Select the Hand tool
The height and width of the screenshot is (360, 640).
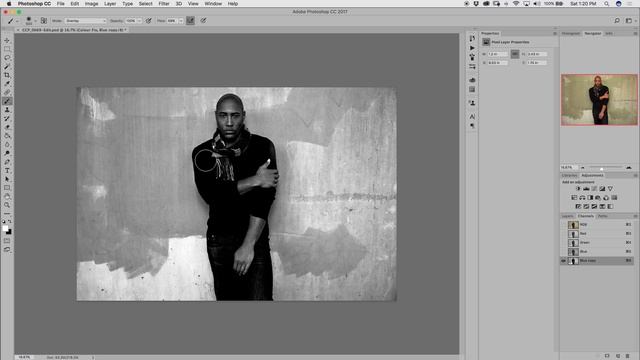point(7,196)
